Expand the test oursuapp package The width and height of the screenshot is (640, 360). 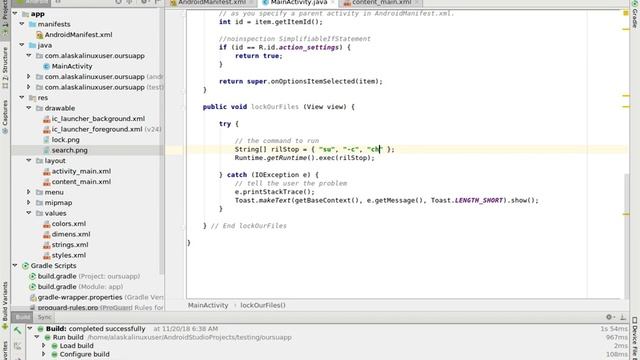[x=29, y=87]
